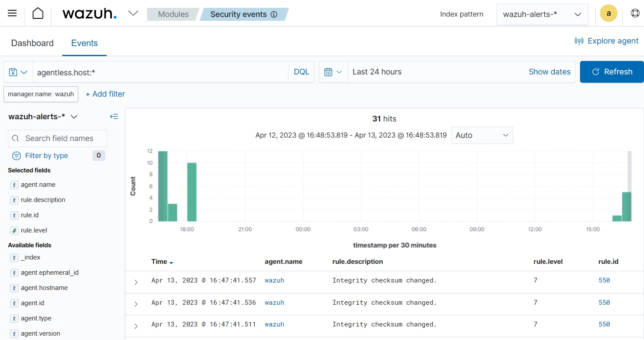644x340 pixels.
Task: Click Explore agent link
Action: 607,41
